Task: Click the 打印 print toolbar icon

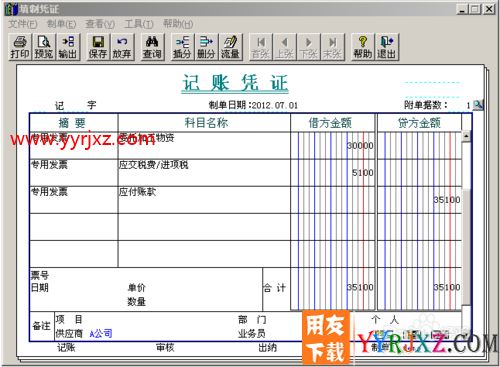Action: (x=20, y=47)
